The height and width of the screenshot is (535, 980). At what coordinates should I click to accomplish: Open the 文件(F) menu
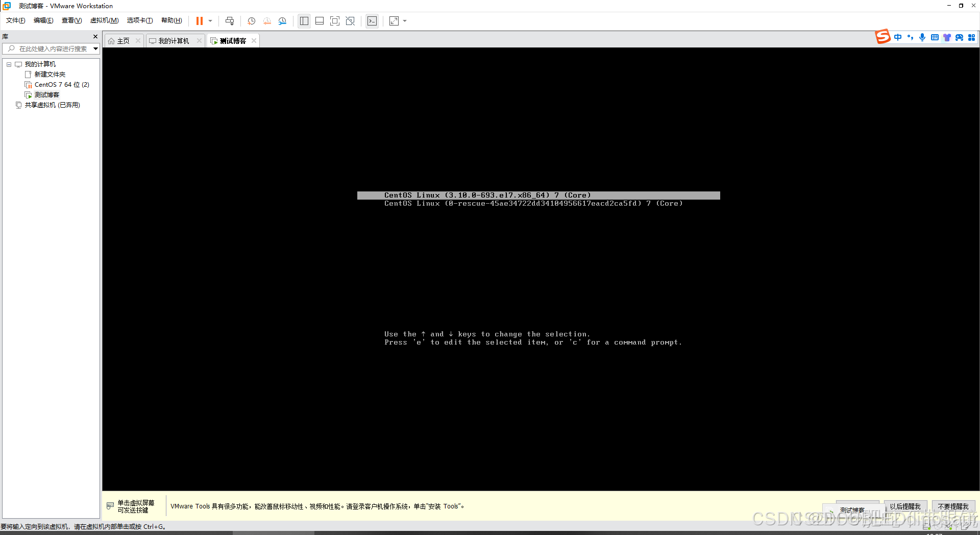(15, 20)
